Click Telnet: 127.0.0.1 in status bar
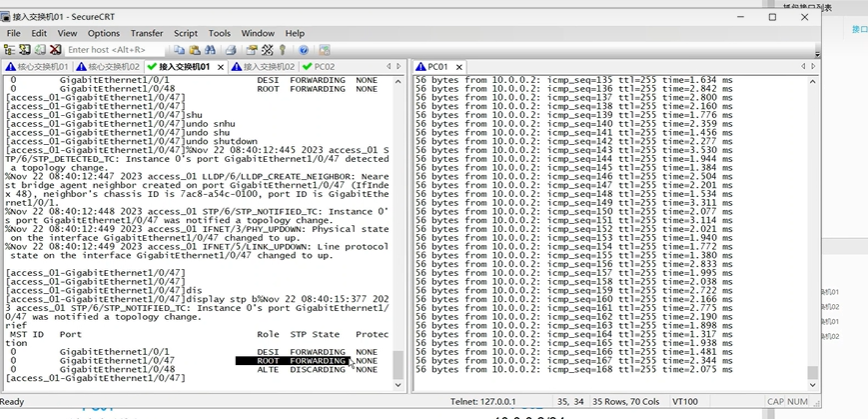 click(483, 401)
